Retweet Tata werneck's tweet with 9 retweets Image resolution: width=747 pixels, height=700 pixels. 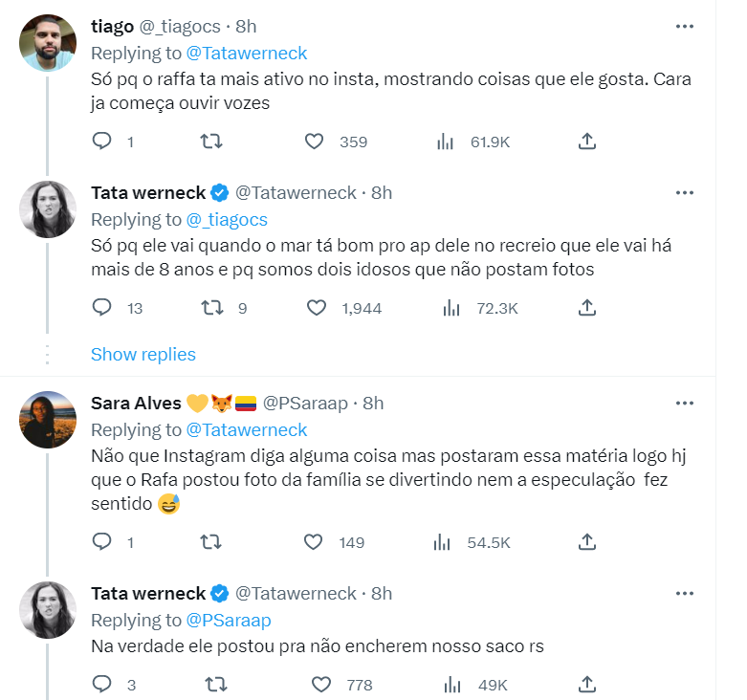pos(211,308)
